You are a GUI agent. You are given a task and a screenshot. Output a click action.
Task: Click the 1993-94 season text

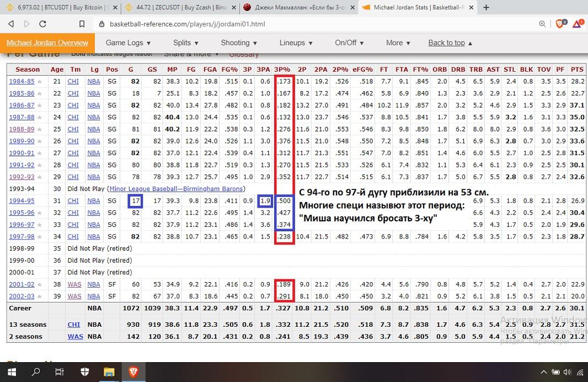point(22,189)
